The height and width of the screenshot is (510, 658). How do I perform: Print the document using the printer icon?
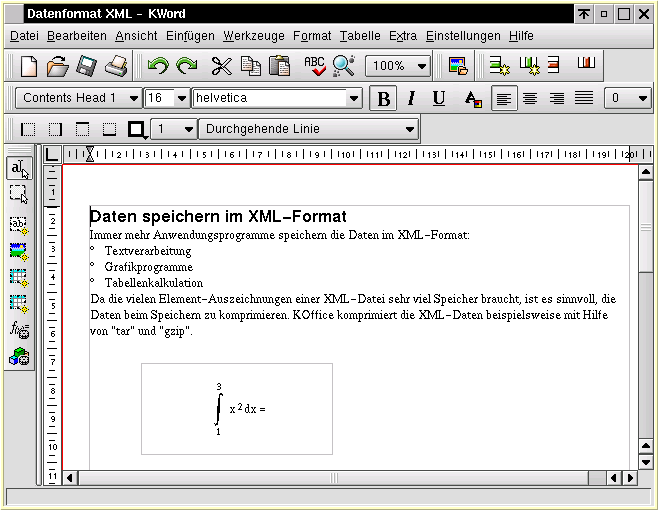pos(116,67)
